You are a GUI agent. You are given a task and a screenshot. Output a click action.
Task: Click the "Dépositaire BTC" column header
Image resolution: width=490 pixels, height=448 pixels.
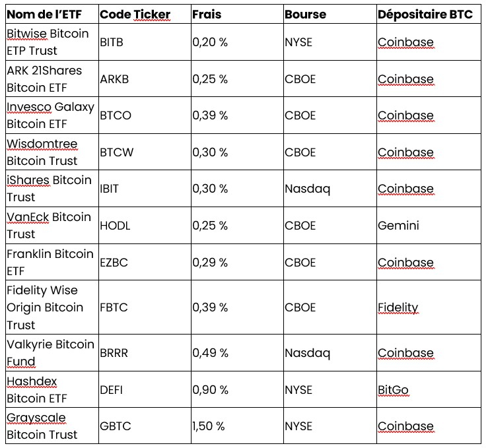point(425,14)
